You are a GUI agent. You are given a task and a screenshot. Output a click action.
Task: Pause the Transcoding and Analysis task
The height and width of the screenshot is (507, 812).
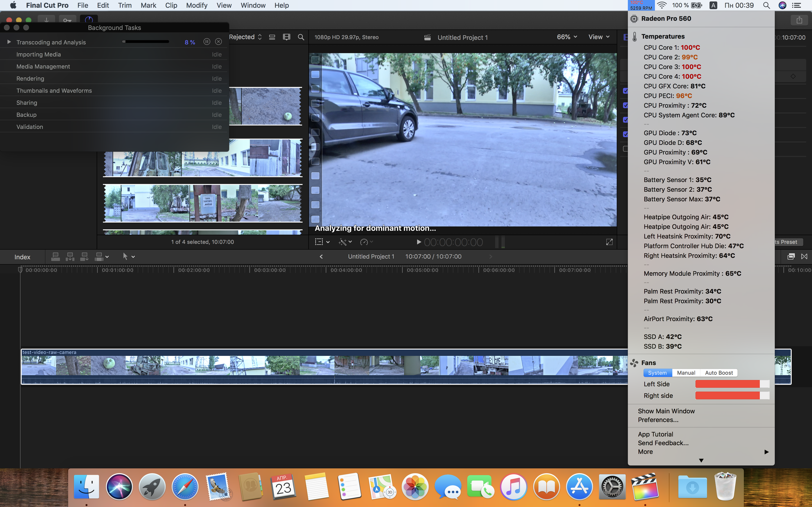point(207,42)
